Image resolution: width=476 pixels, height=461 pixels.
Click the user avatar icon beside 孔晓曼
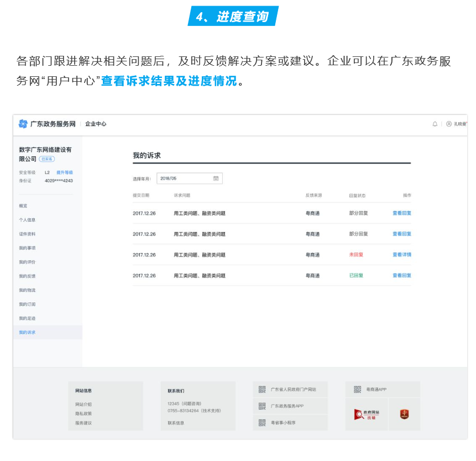448,124
